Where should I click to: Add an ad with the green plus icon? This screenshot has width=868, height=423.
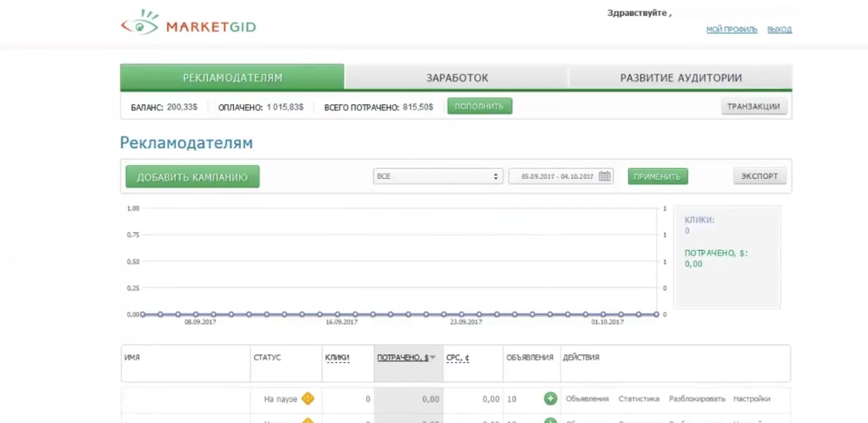pos(550,398)
